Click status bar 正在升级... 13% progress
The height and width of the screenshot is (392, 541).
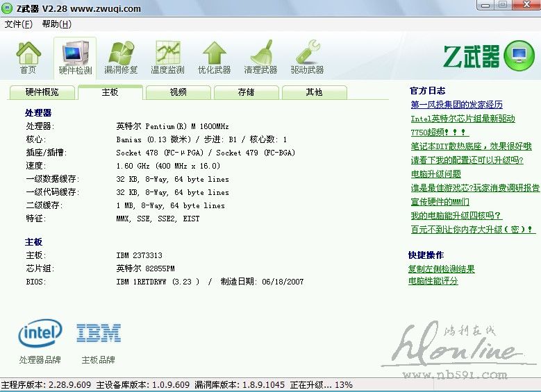point(322,385)
